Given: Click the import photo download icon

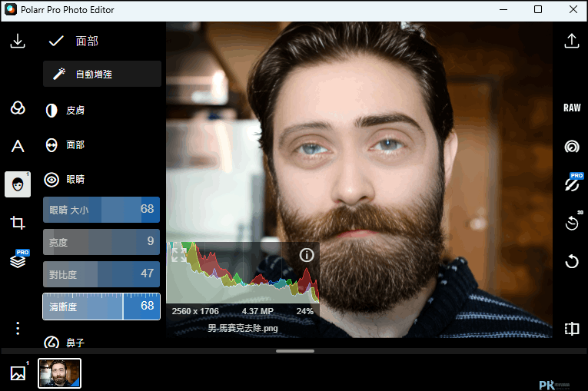Looking at the screenshot, I should point(18,41).
